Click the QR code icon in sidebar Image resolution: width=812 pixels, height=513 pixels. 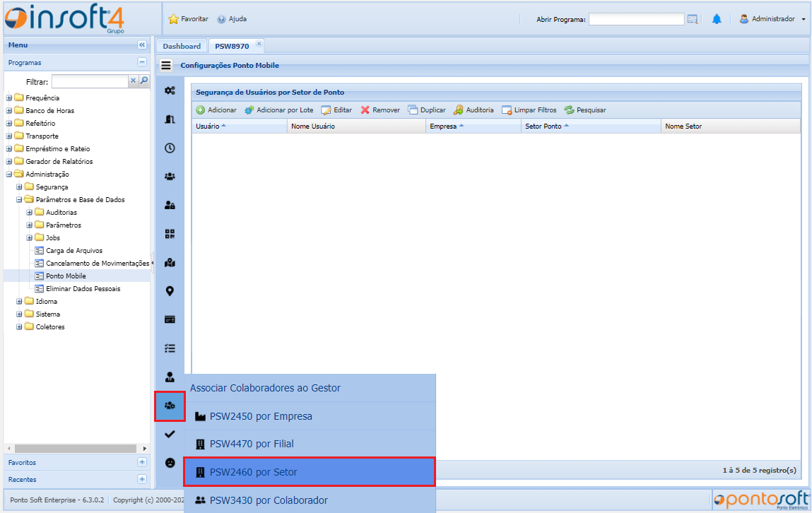(x=170, y=234)
